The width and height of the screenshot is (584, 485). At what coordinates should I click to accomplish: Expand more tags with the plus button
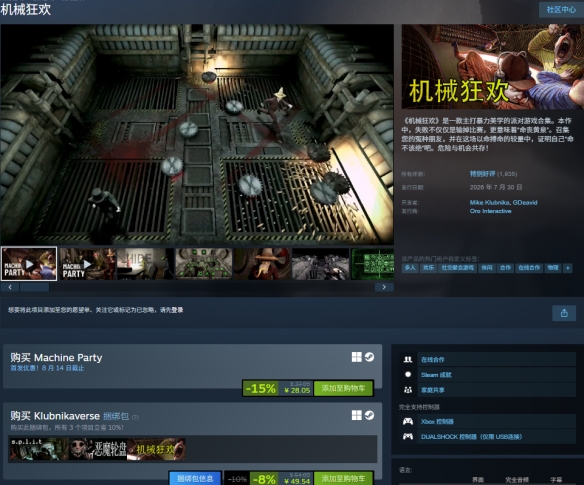568,267
